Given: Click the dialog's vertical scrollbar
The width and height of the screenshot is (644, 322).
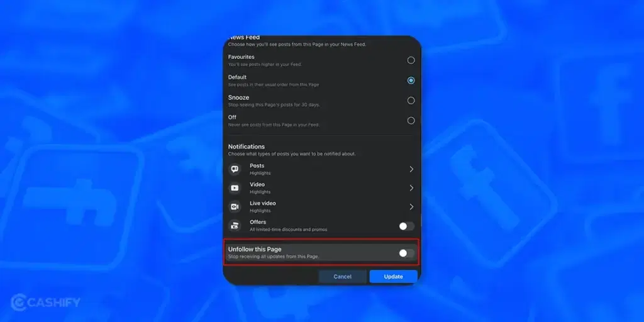Looking at the screenshot, I should pos(420,219).
